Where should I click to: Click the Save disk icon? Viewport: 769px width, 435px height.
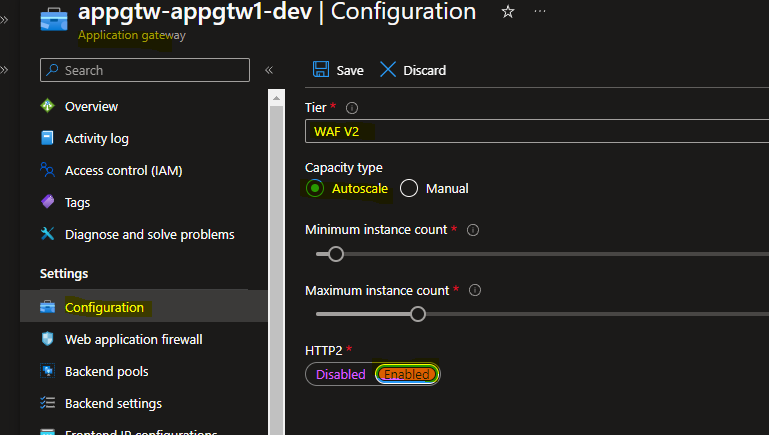coord(321,70)
